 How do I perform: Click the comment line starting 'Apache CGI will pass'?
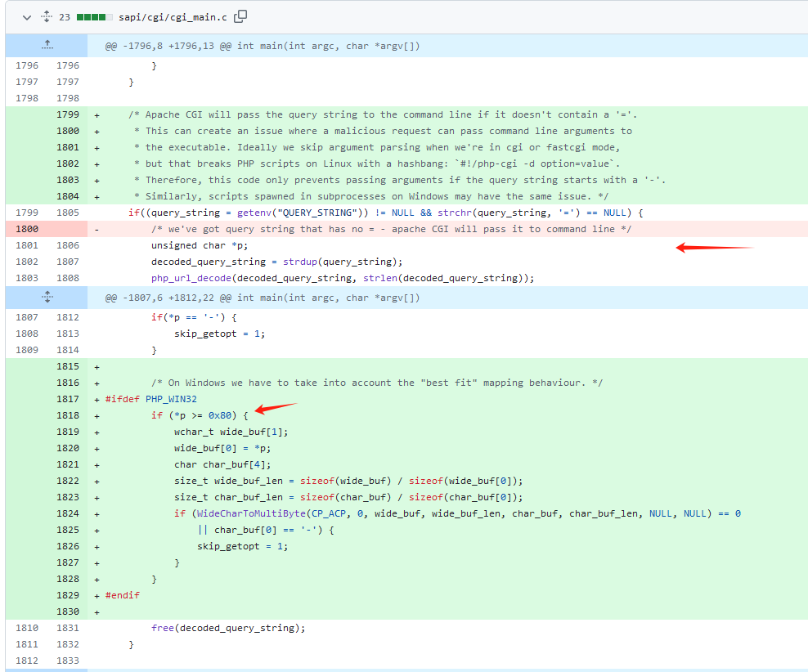383,114
